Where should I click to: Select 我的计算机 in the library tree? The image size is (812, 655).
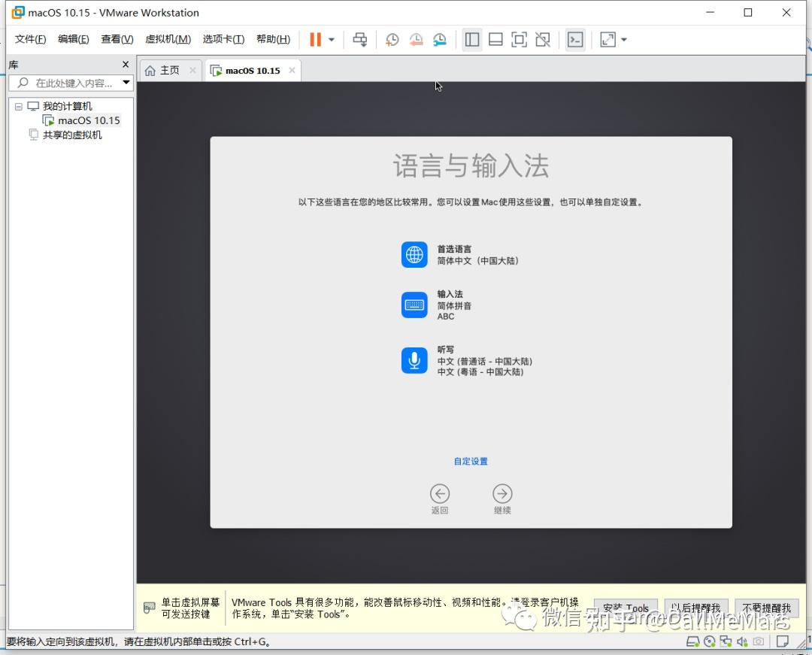(x=68, y=106)
